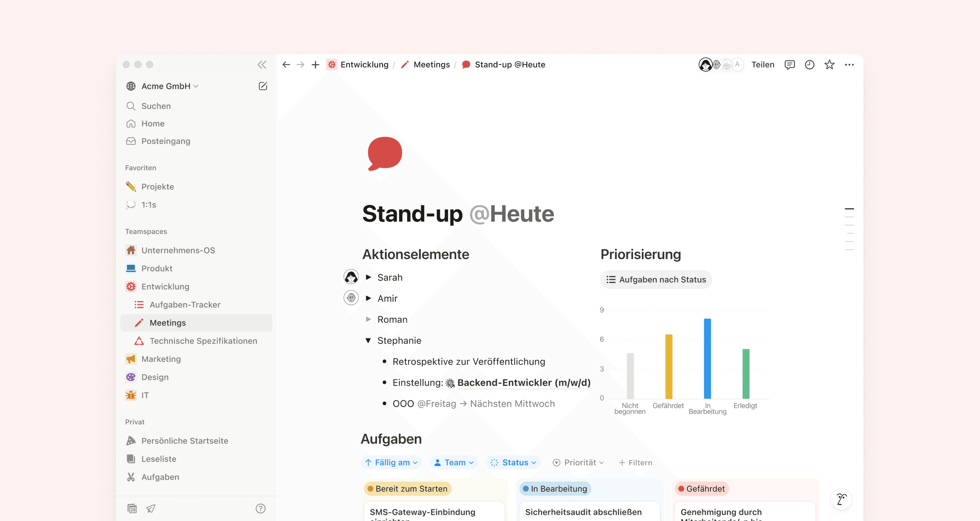Go forward with right arrow
This screenshot has width=980, height=521.
[300, 65]
